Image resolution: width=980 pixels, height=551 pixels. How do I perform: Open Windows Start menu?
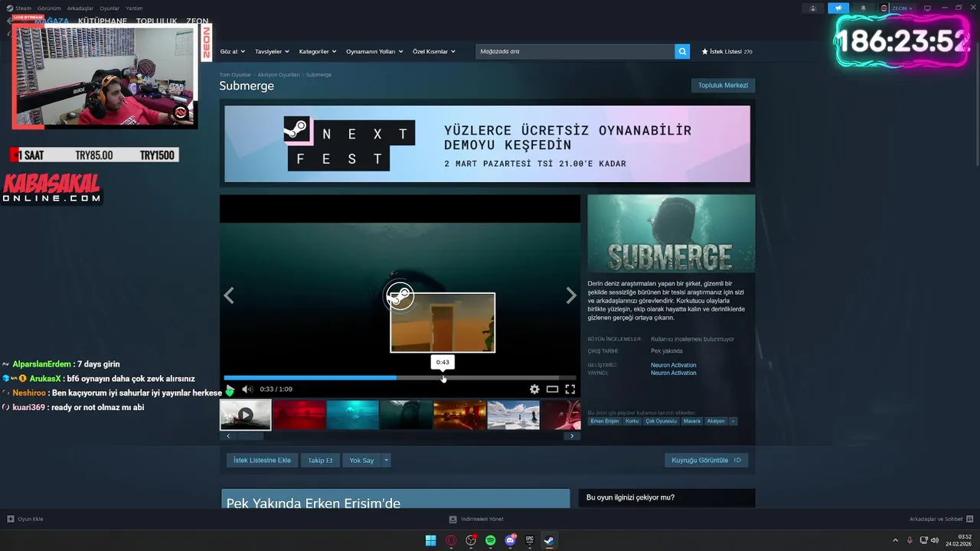pos(431,540)
